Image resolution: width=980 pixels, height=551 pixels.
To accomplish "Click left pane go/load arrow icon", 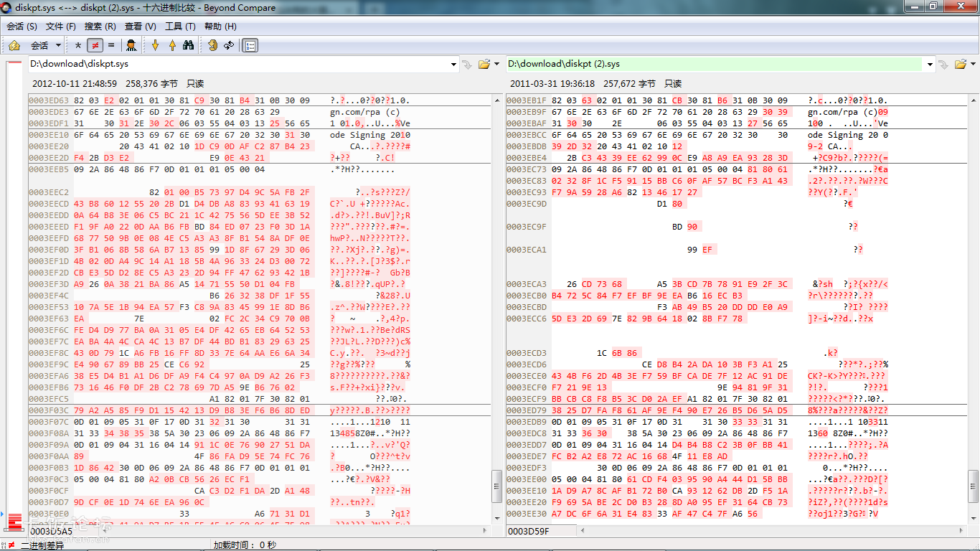I will coord(467,65).
